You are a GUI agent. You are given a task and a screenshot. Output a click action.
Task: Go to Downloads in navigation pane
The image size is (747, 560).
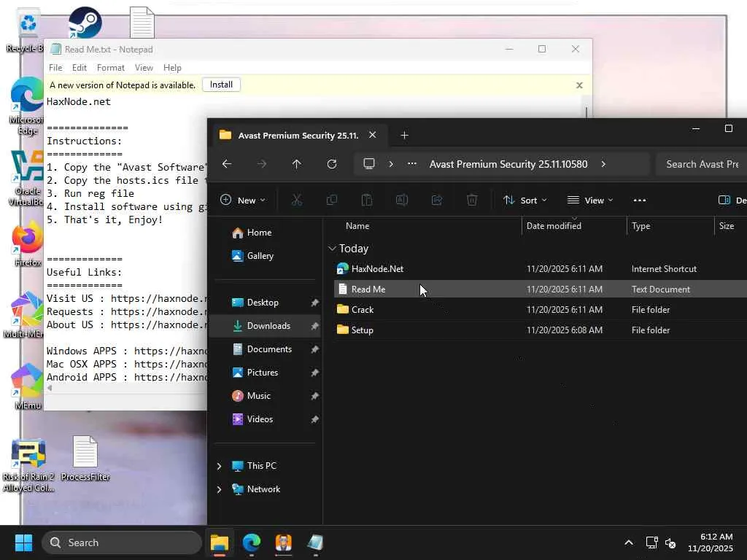[x=265, y=326]
